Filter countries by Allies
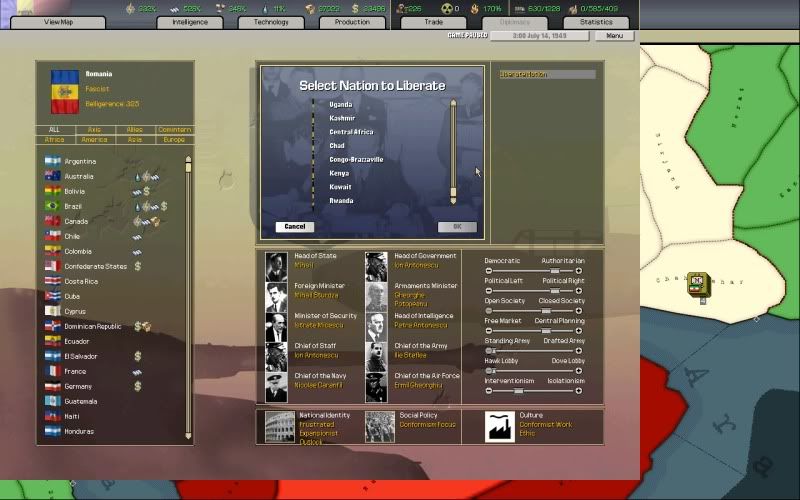The width and height of the screenshot is (800, 500). tap(135, 130)
